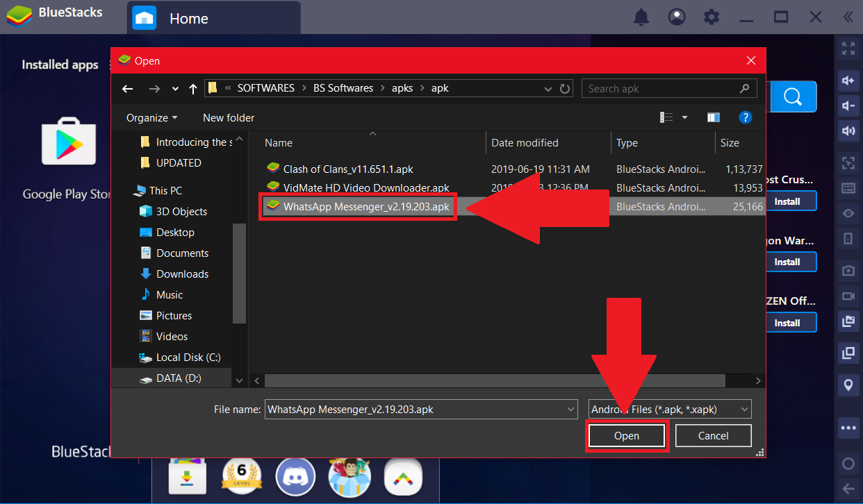
Task: Navigate to SOFTWARES in address path
Action: (266, 88)
